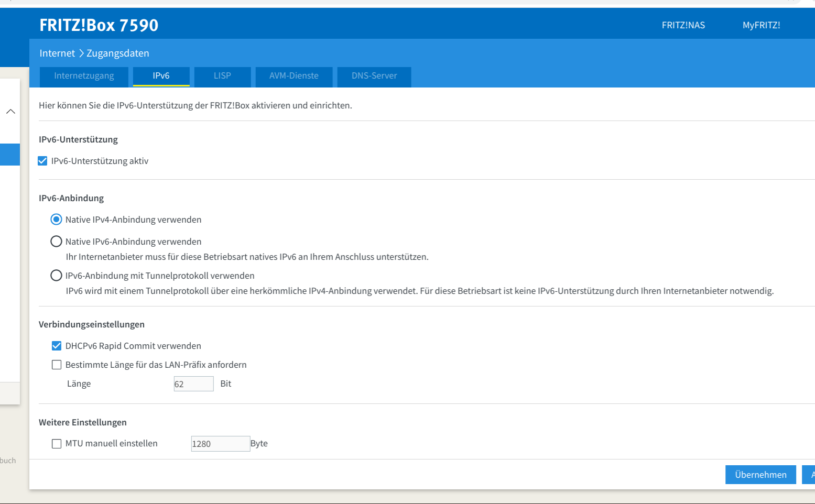Screen dimensions: 815x504
Task: Click the FRITZ!Box 7590 title logo
Action: [x=99, y=25]
